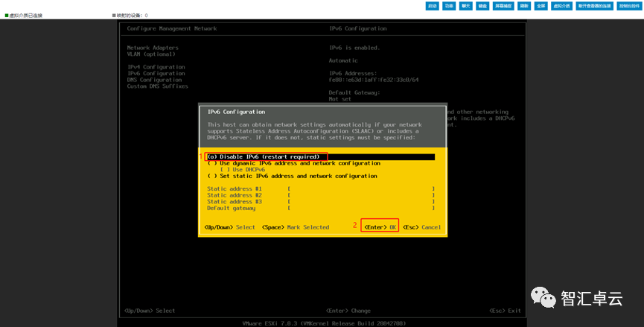Select Network Adapters menu entry
The height and width of the screenshot is (327, 644).
coord(153,48)
